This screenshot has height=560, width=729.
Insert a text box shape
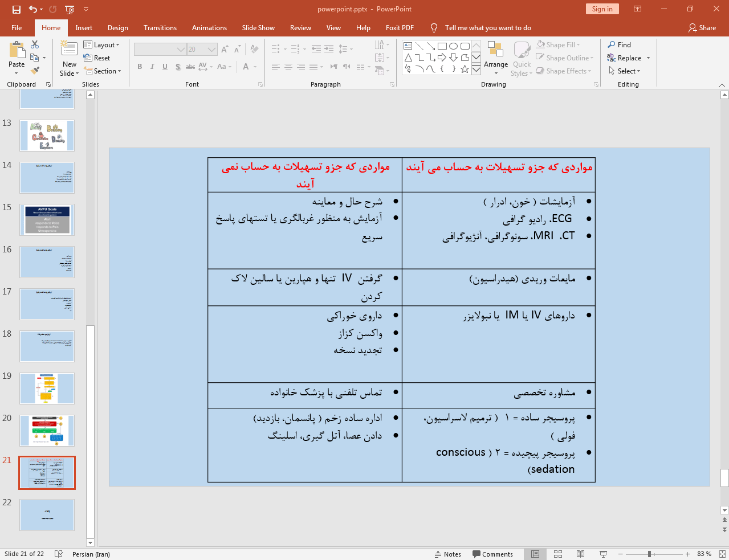pyautogui.click(x=408, y=46)
